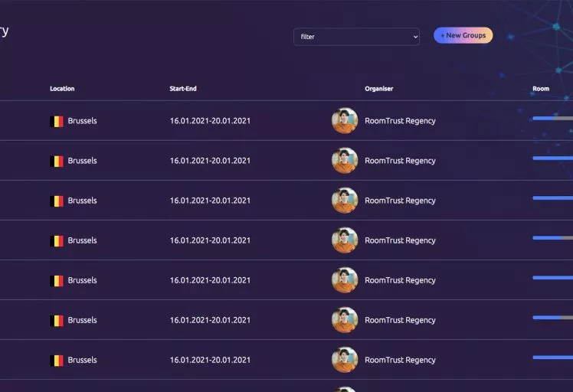Click the Belgium flag in seventh row
The height and width of the screenshot is (392, 573).
coord(57,360)
